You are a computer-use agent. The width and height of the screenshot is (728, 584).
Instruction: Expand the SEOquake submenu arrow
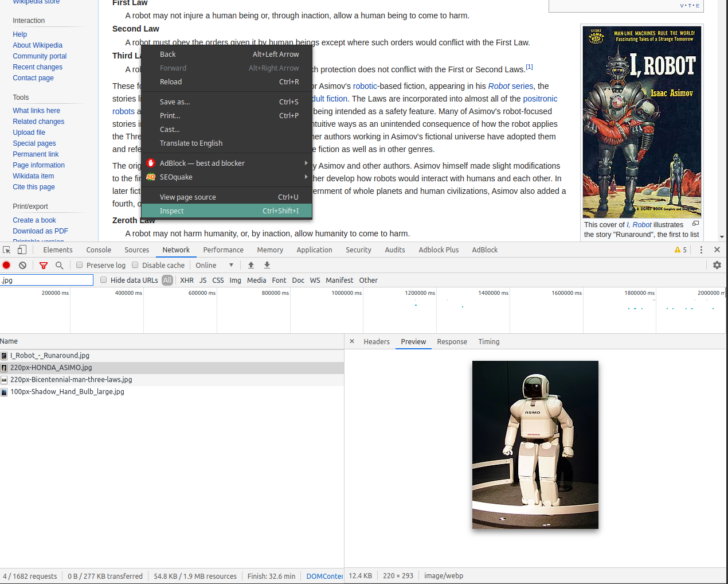306,177
